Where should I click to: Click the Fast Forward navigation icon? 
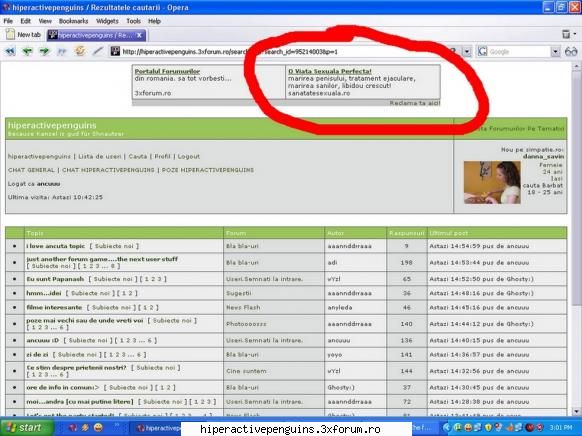[x=62, y=51]
